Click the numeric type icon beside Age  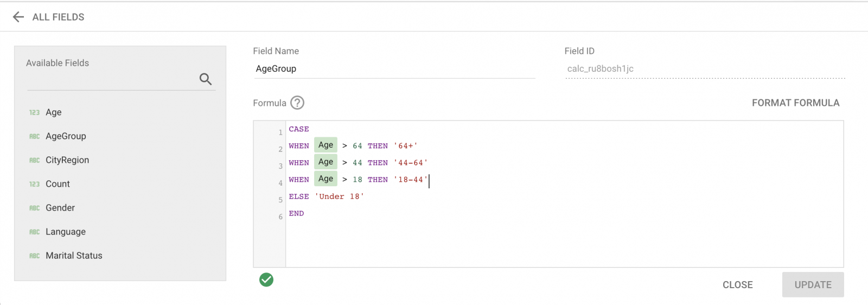pyautogui.click(x=34, y=112)
